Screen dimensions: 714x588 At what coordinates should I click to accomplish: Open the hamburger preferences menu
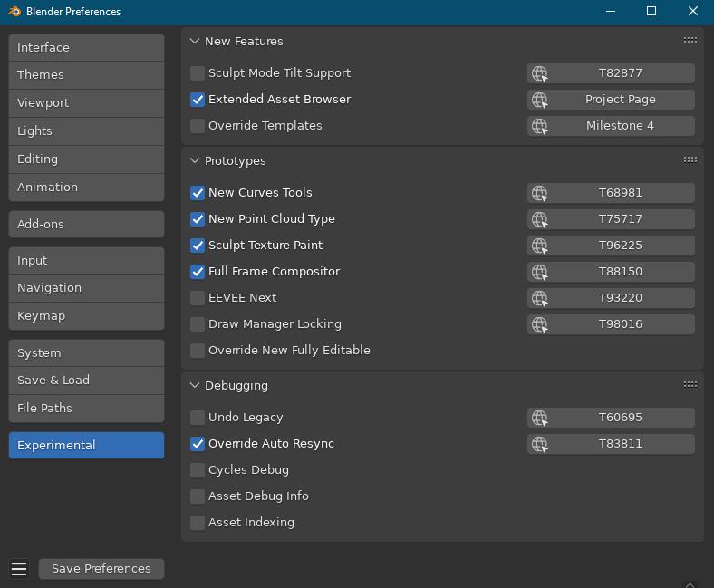[x=19, y=569]
